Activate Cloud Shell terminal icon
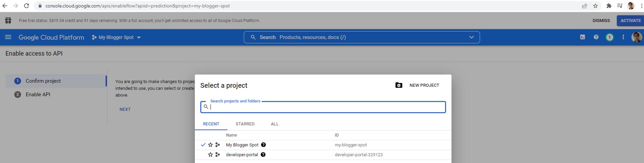644x163 pixels. pos(583,37)
